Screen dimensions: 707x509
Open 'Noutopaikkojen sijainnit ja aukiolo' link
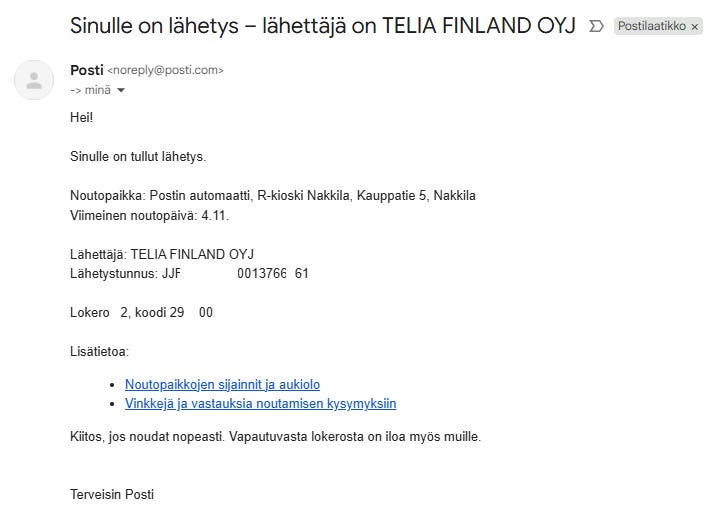tap(222, 384)
